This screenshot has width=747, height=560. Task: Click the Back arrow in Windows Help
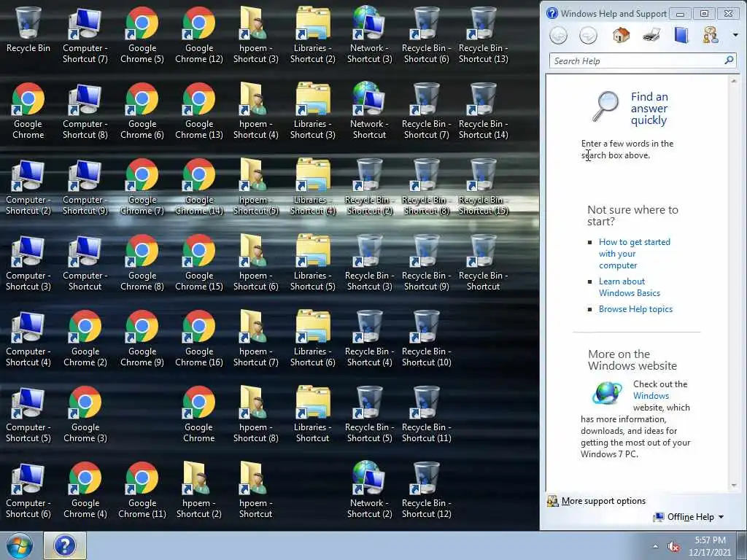click(x=558, y=36)
